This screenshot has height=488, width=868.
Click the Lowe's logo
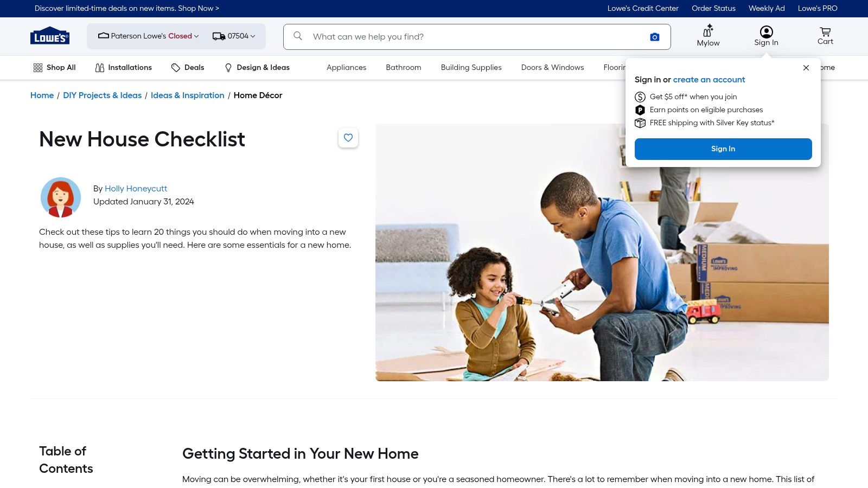pyautogui.click(x=50, y=36)
